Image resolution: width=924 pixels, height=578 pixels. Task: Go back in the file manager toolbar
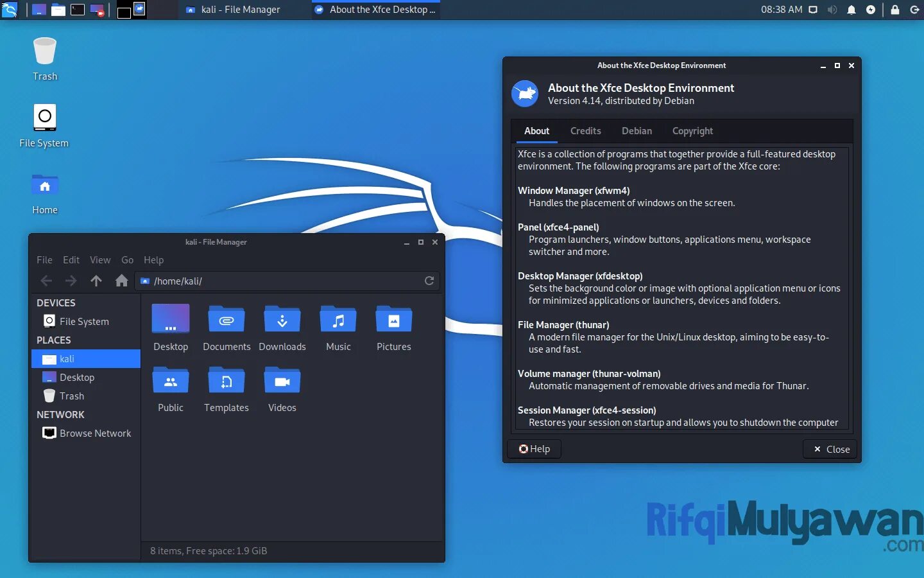(x=46, y=281)
